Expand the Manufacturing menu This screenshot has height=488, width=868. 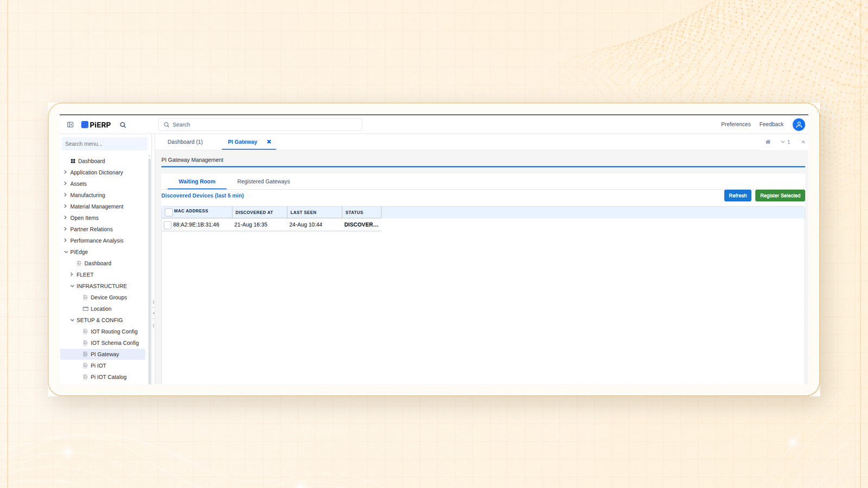pyautogui.click(x=66, y=195)
